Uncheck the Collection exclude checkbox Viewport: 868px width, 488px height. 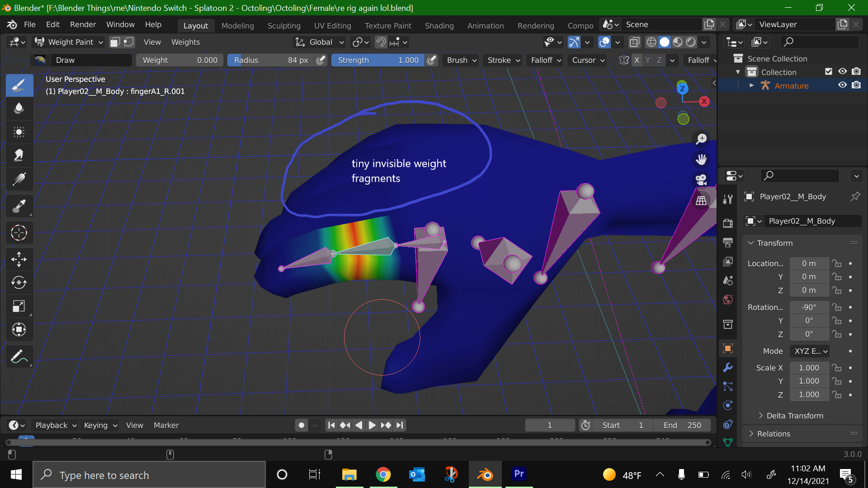click(x=829, y=71)
